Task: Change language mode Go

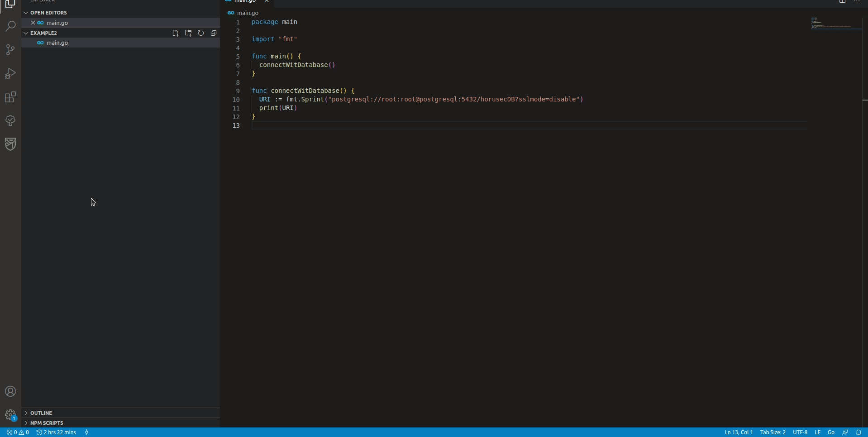Action: click(831, 432)
